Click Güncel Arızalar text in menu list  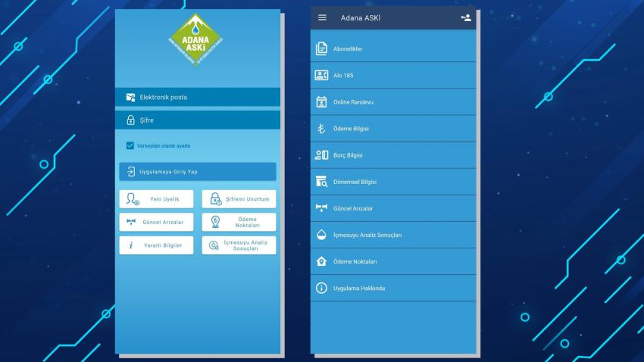pos(353,208)
